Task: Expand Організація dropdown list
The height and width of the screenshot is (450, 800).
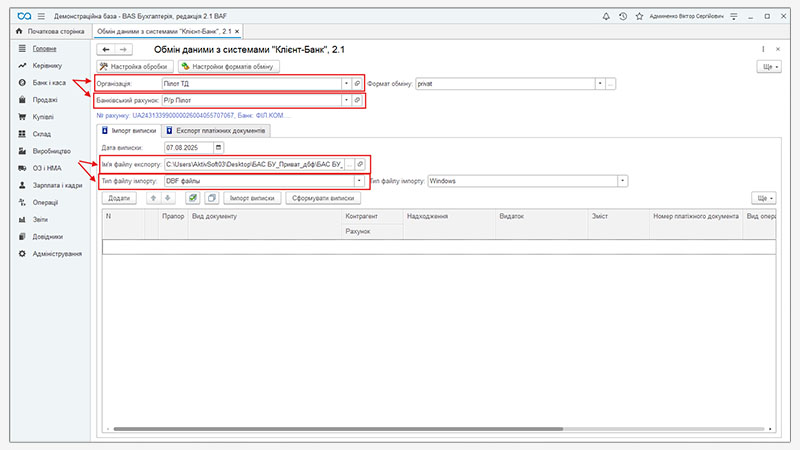Action: click(346, 84)
